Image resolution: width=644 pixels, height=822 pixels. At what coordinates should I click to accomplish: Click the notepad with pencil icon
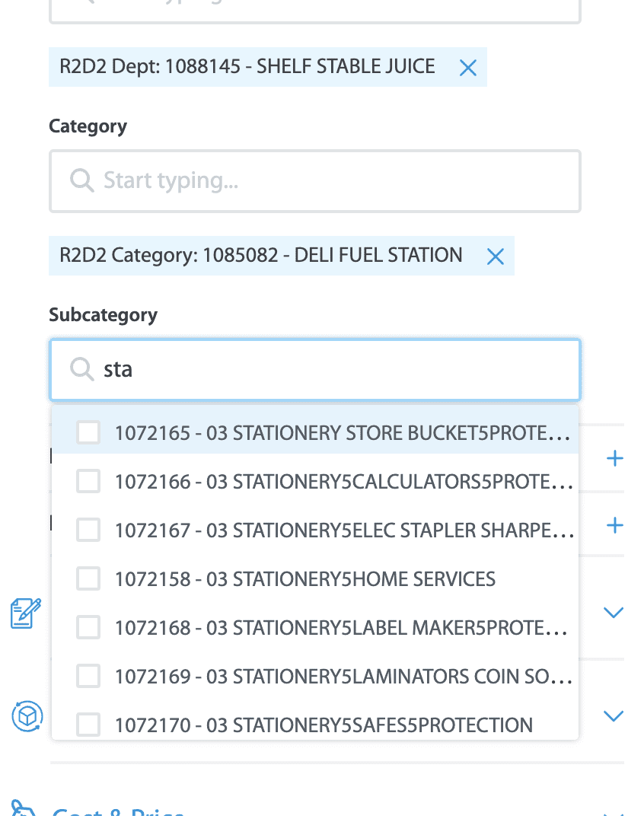click(26, 613)
